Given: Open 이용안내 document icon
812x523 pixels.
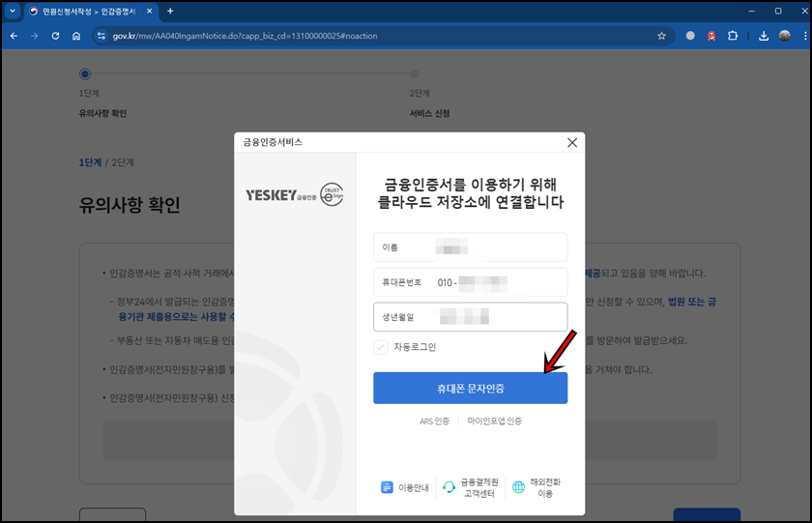Looking at the screenshot, I should point(387,487).
